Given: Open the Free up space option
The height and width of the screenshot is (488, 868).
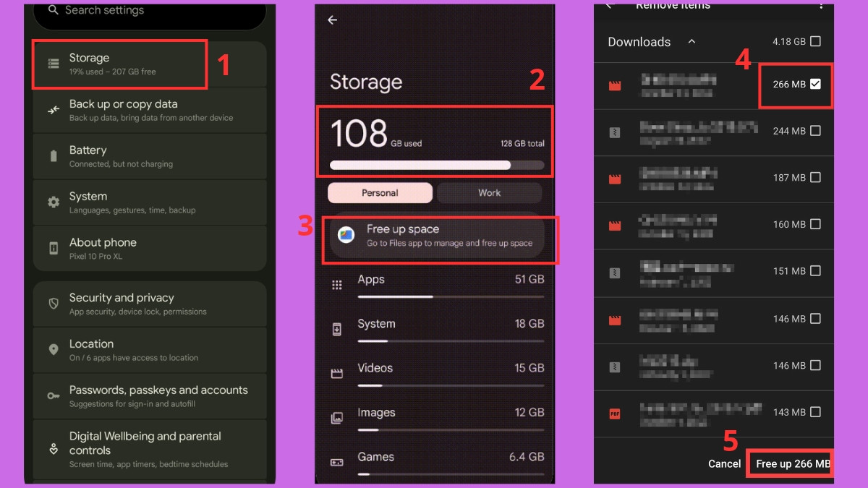Looking at the screenshot, I should [x=437, y=236].
